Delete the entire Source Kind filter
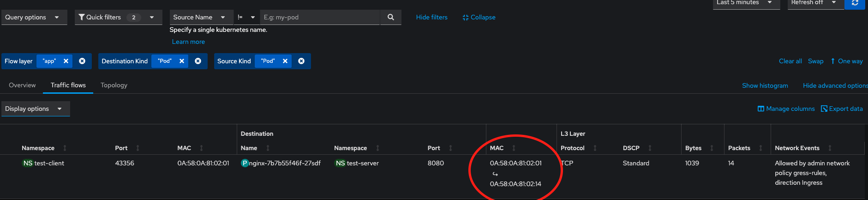 pos(301,61)
